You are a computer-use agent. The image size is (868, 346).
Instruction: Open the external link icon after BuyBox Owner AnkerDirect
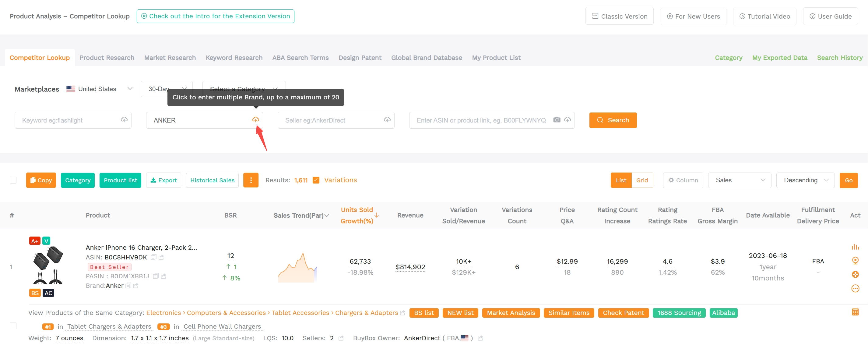click(x=480, y=338)
